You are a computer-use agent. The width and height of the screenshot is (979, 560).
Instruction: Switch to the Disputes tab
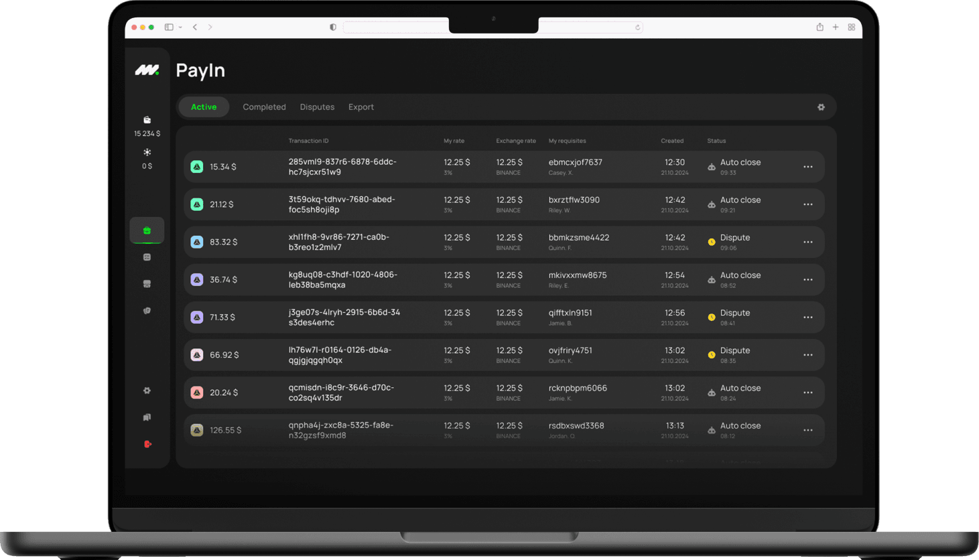317,107
